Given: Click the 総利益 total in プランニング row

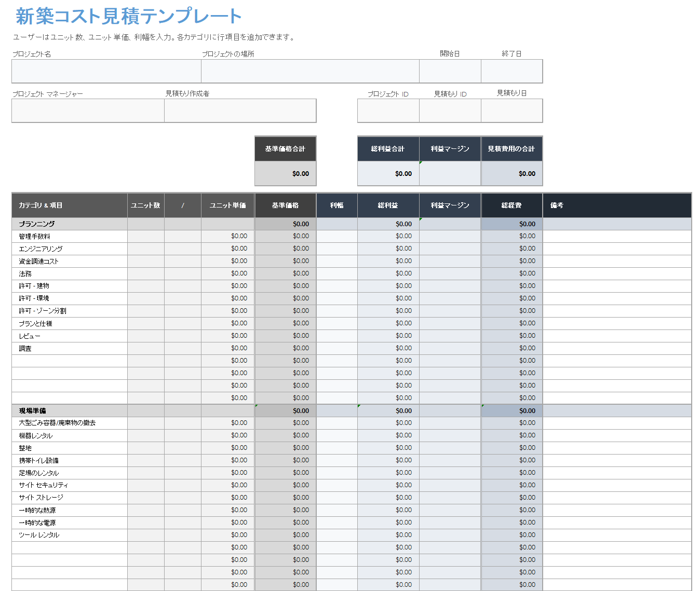Looking at the screenshot, I should pos(388,224).
